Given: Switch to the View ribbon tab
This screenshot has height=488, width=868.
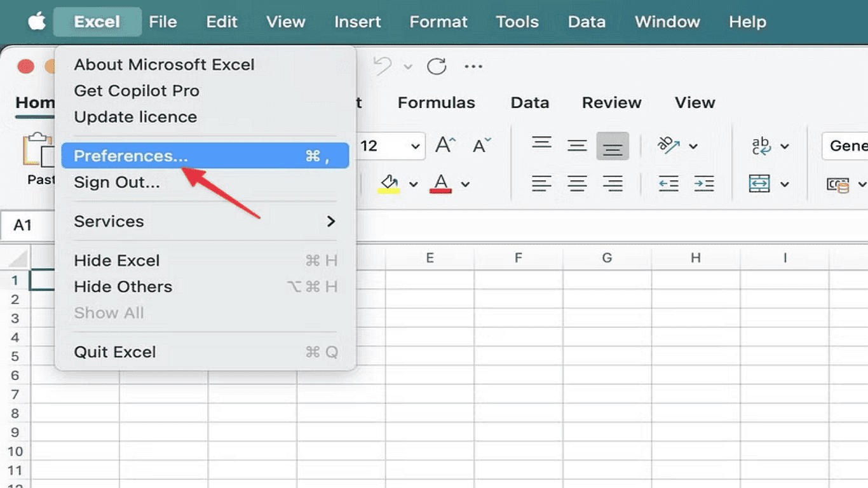Looking at the screenshot, I should [695, 103].
